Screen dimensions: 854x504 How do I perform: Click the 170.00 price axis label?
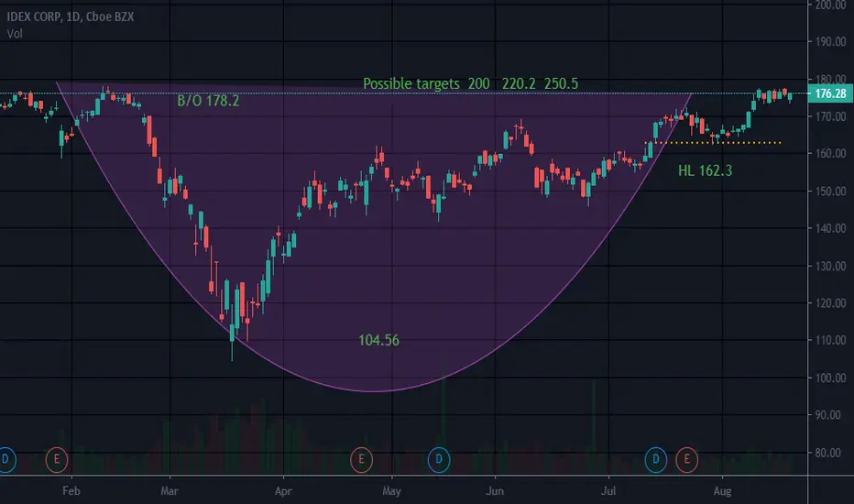point(830,116)
